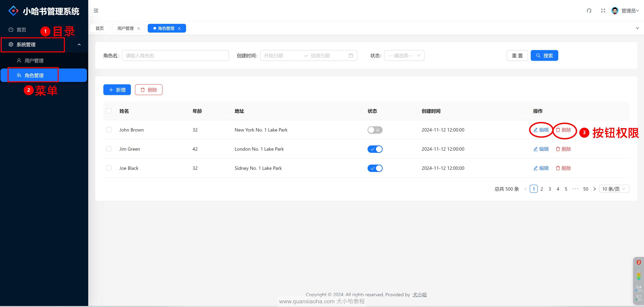Click trash delete icon for Joe Black

(x=558, y=168)
